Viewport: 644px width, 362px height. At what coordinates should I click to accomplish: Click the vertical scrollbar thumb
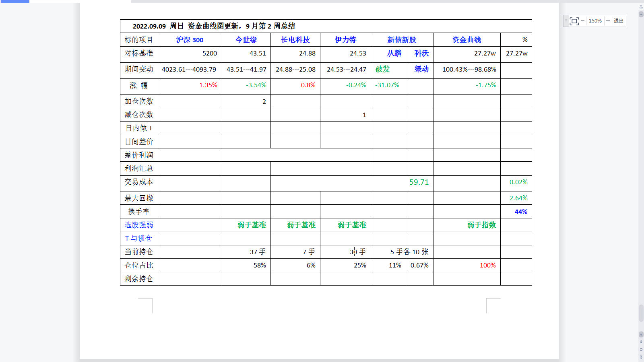[x=641, y=313]
